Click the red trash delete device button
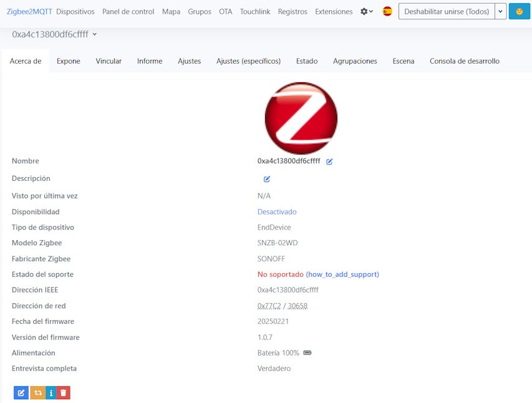The width and height of the screenshot is (532, 403). (x=64, y=393)
